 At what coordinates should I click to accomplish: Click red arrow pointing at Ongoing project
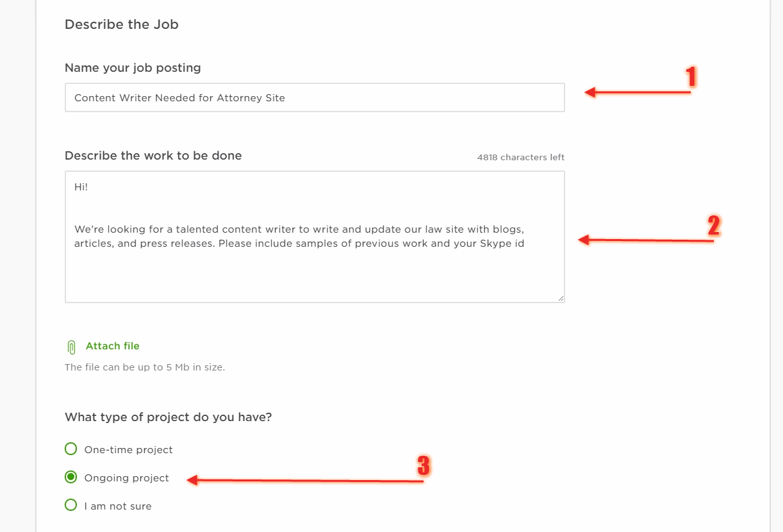(x=305, y=480)
